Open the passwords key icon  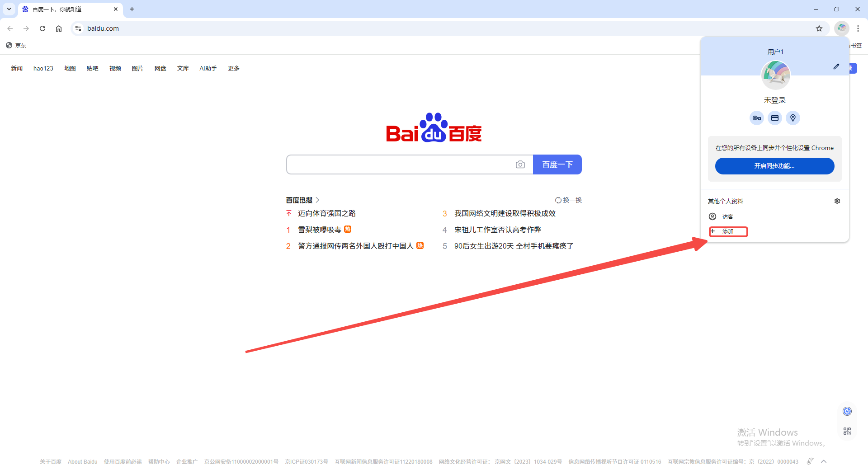coord(757,118)
